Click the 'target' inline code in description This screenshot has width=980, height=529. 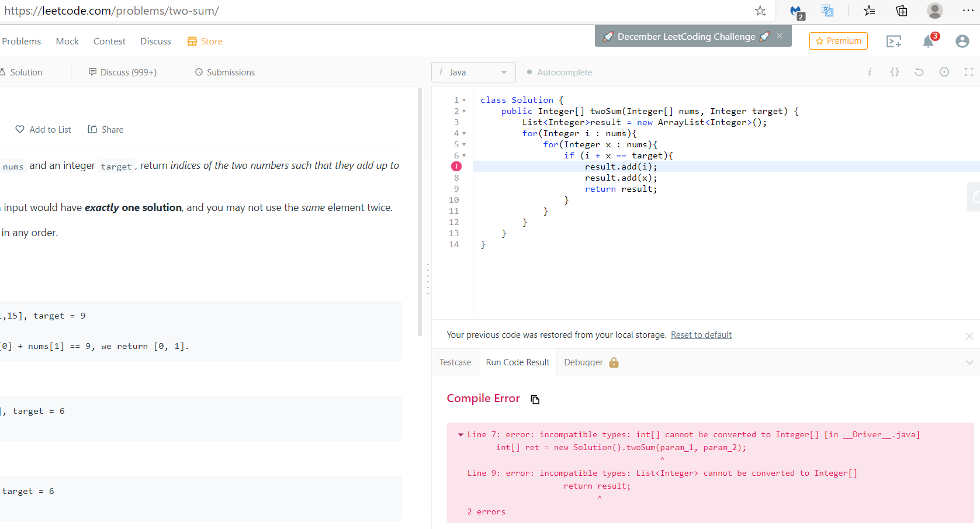point(116,166)
